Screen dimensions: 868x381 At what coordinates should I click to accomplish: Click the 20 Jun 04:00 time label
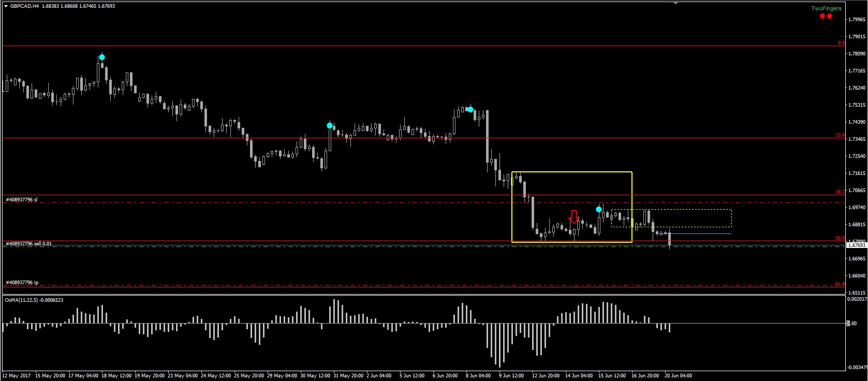click(678, 376)
